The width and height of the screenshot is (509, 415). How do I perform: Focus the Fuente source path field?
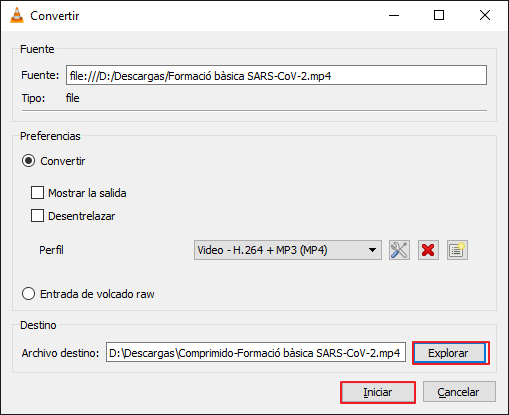tap(276, 76)
